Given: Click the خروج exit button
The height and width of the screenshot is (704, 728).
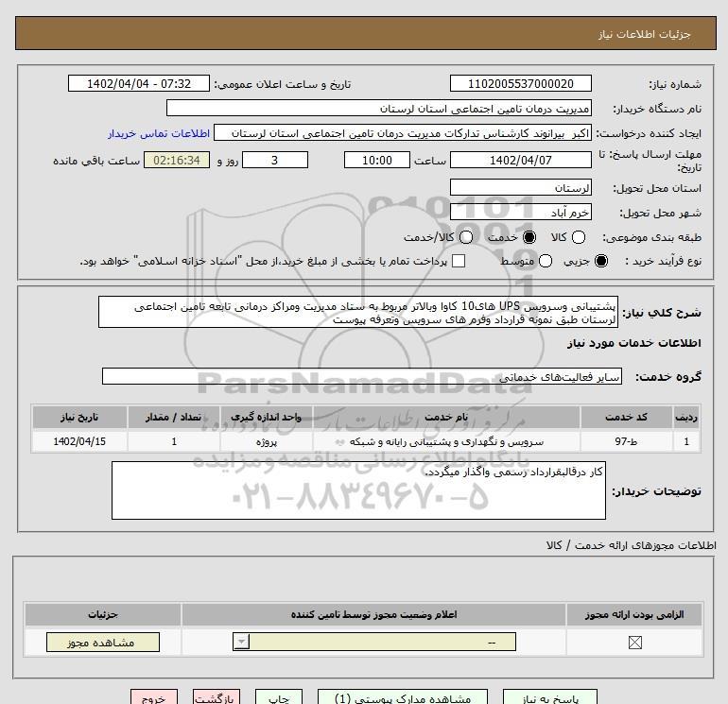Looking at the screenshot, I should tap(154, 697).
